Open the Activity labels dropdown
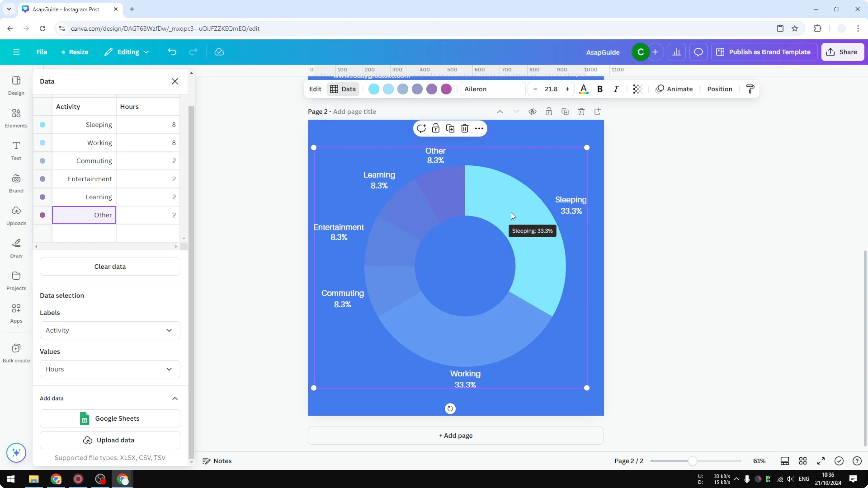Screen dimensions: 868x488 pyautogui.click(x=109, y=330)
